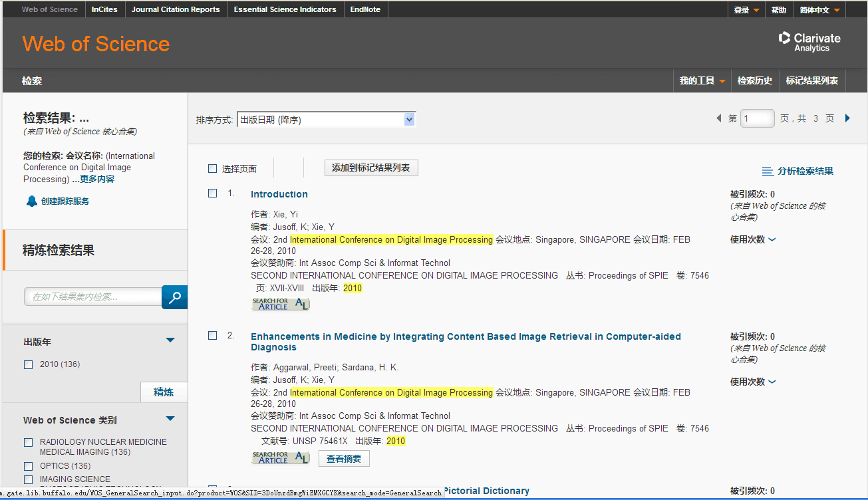Screen dimensions: 868x500
Task: Open the 排序方式 sort order dropdown
Action: coord(327,120)
